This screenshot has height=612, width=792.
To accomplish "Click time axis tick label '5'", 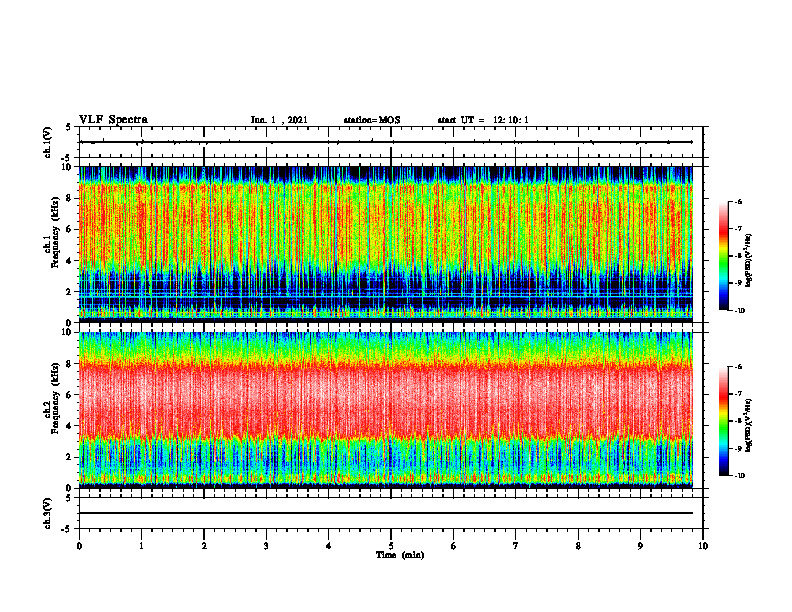I will click(x=391, y=546).
